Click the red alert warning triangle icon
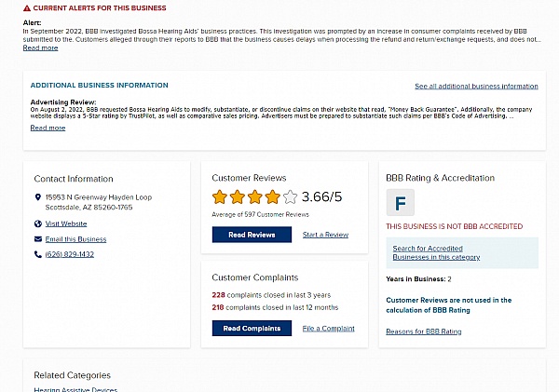This screenshot has width=559, height=392. point(27,7)
